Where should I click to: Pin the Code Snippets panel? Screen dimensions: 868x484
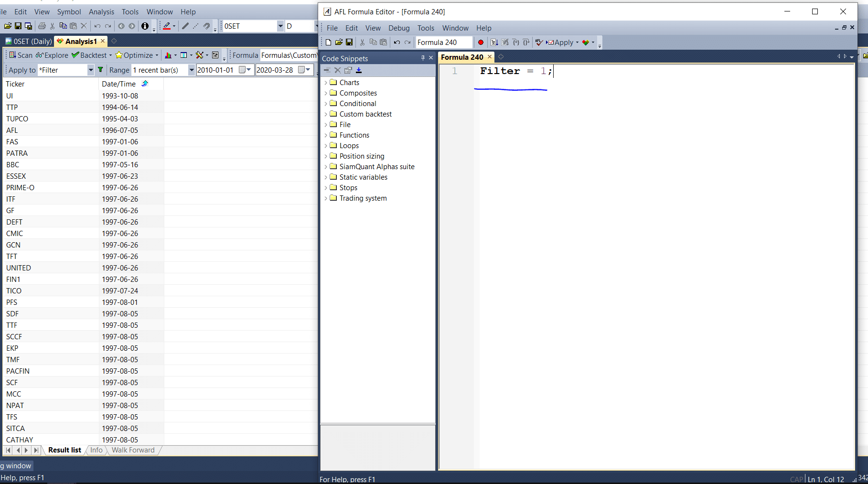coord(423,58)
